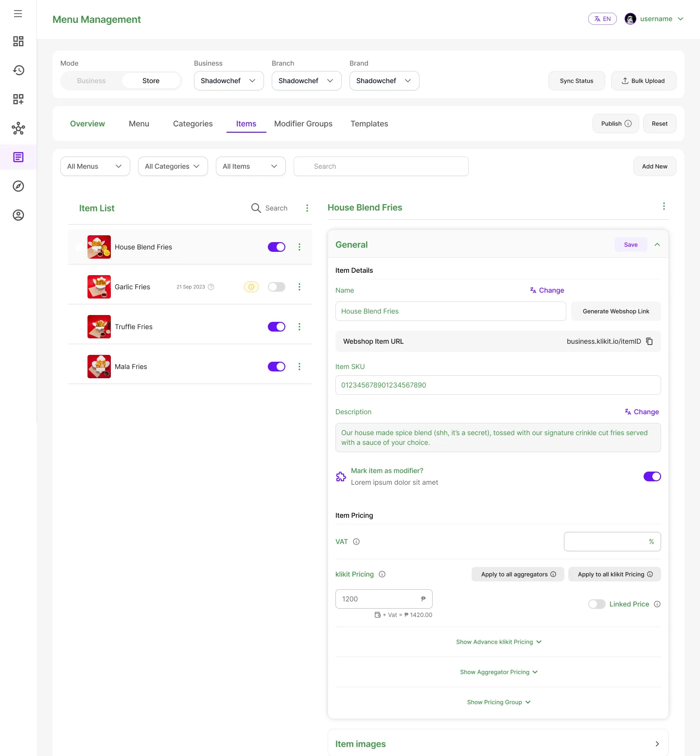Click the Sync Status button
This screenshot has width=700, height=756.
[x=577, y=81]
